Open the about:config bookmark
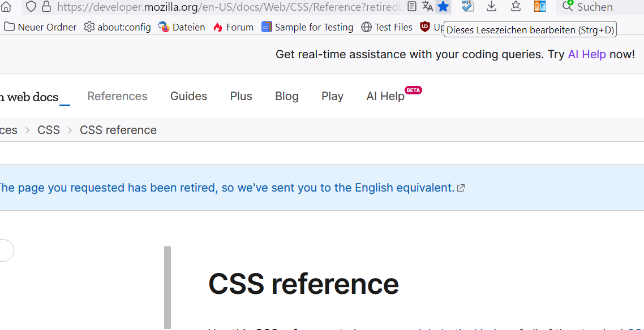 (x=117, y=27)
